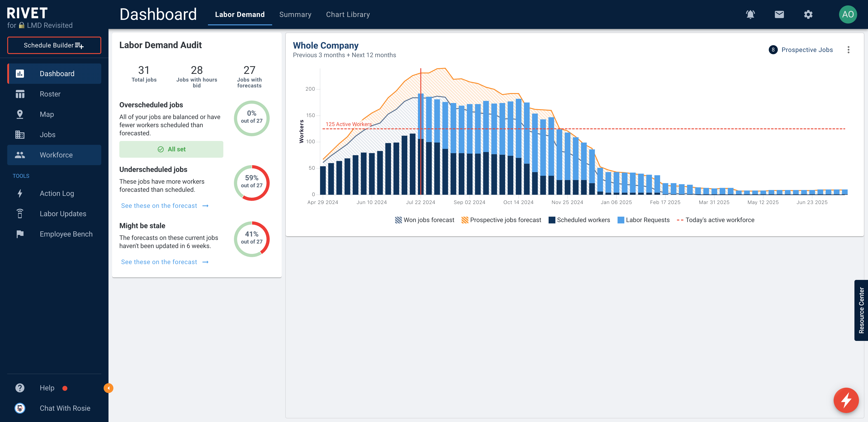
Task: Open the Resource Center side tab
Action: click(861, 310)
